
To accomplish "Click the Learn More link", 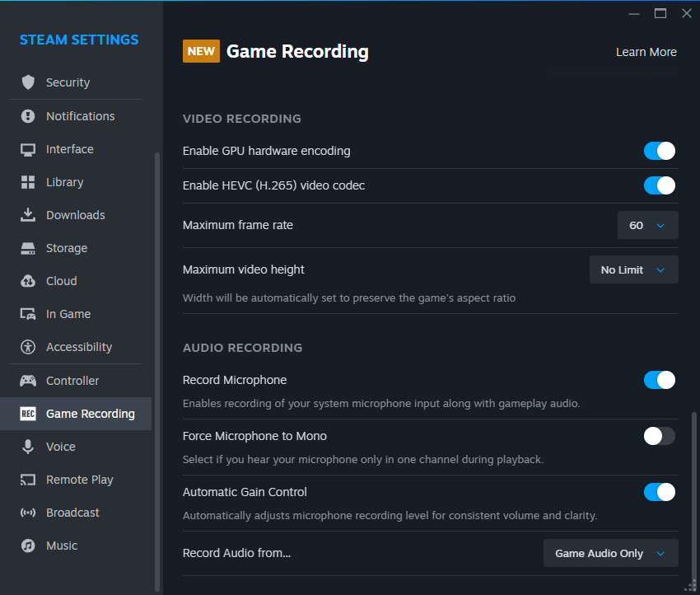I will point(646,52).
